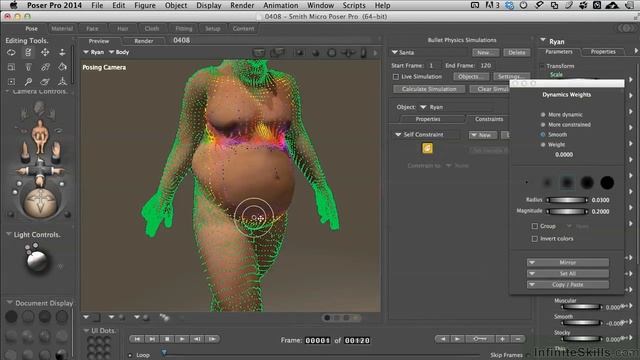This screenshot has height=360, width=640.
Task: Click the main camera figure icon
Action: pyautogui.click(x=40, y=137)
